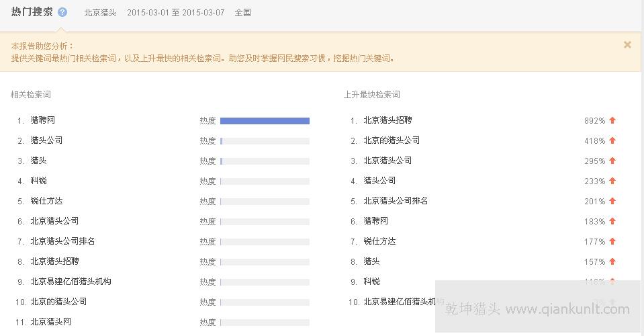Click the help question mark icon
Screen dimensions: 644x336
(62, 12)
